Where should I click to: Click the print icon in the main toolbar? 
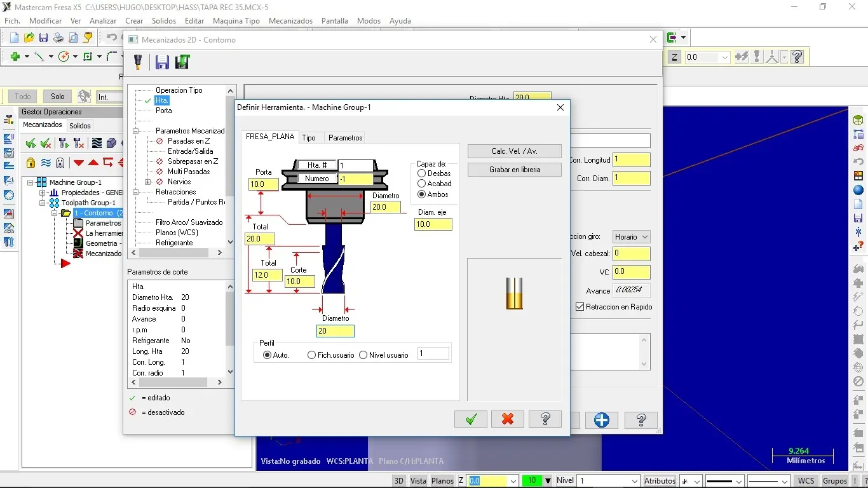click(58, 38)
